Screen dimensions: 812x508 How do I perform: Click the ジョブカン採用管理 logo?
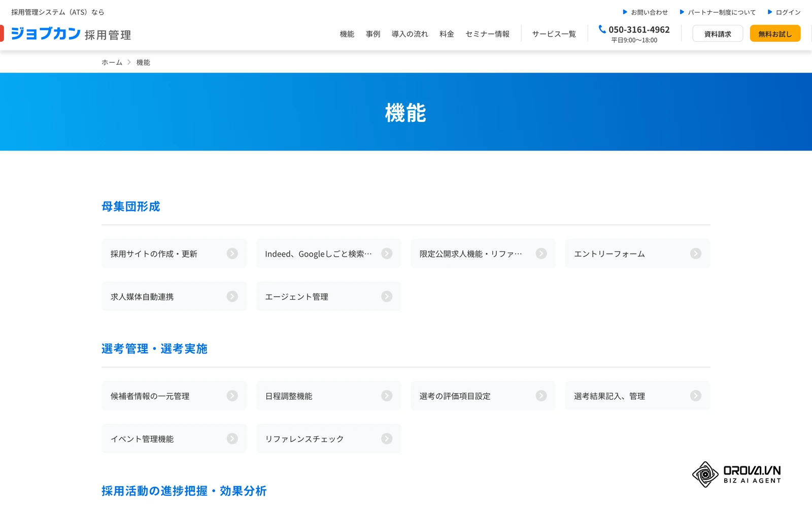(71, 34)
